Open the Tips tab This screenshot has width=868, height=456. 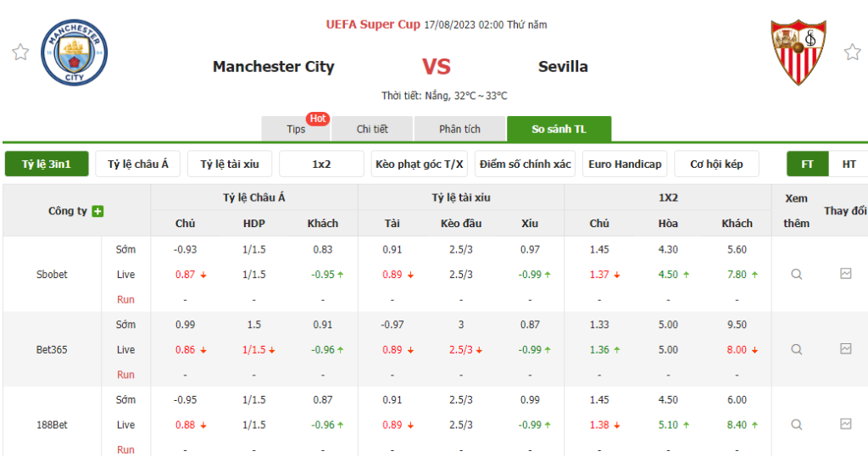click(x=296, y=129)
